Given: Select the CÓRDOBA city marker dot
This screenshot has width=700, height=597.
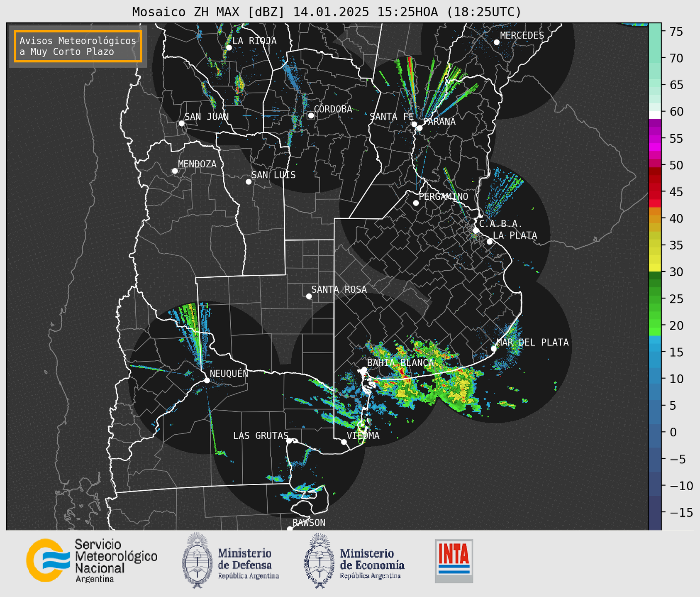Looking at the screenshot, I should (311, 115).
